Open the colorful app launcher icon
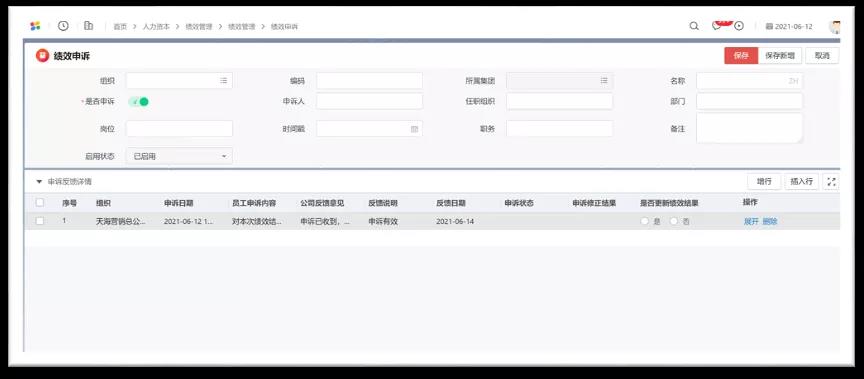The height and width of the screenshot is (379, 864). point(35,26)
